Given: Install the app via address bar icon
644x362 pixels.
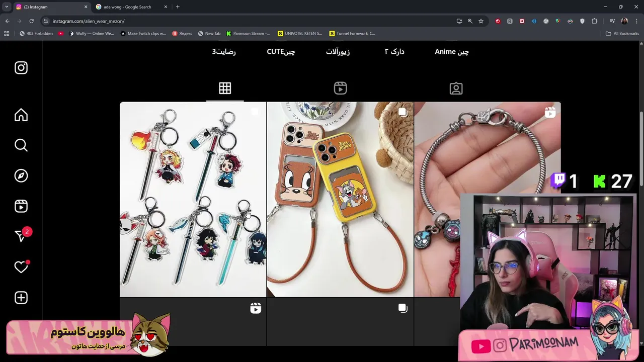Looking at the screenshot, I should click(459, 21).
